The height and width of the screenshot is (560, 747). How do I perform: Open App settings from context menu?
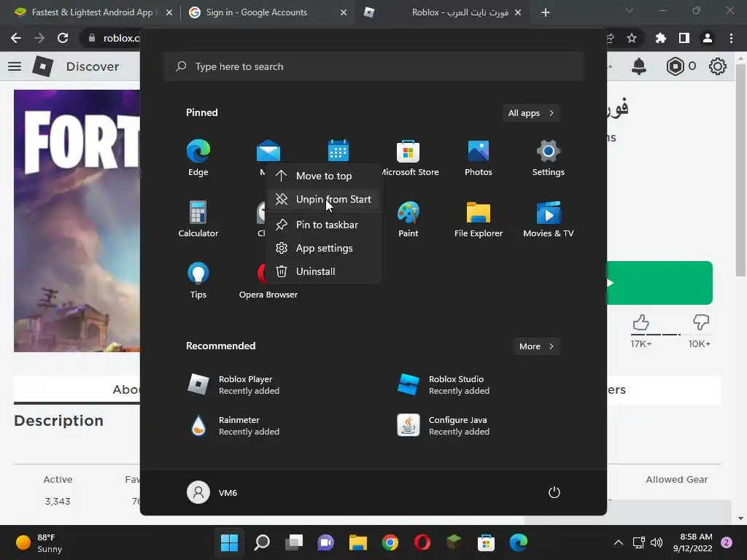click(323, 248)
